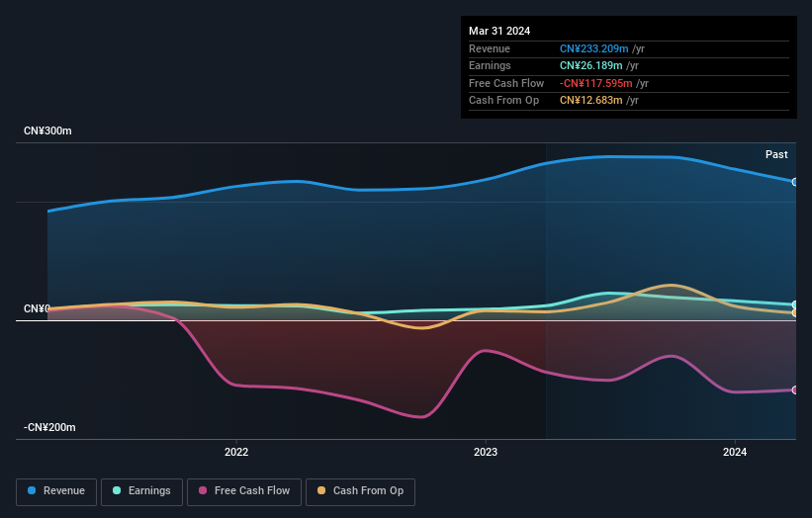Click the orange Cash From Op legend dot
Screen dimensions: 812x518
[321, 490]
